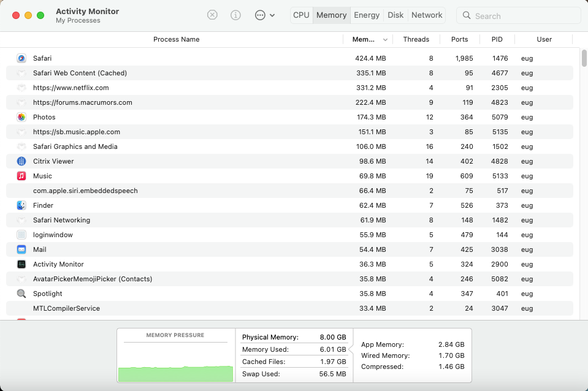The height and width of the screenshot is (391, 588).
Task: Switch to the Disk tab
Action: coord(395,15)
